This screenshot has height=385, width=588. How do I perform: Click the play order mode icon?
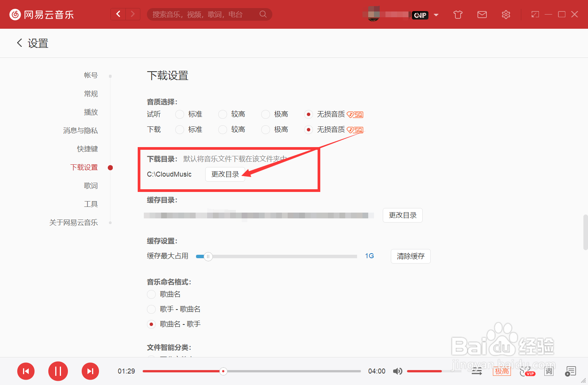point(476,371)
